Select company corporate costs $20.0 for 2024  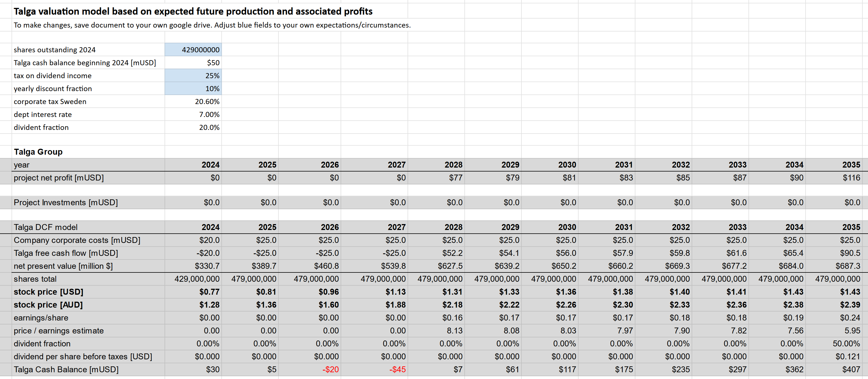193,240
